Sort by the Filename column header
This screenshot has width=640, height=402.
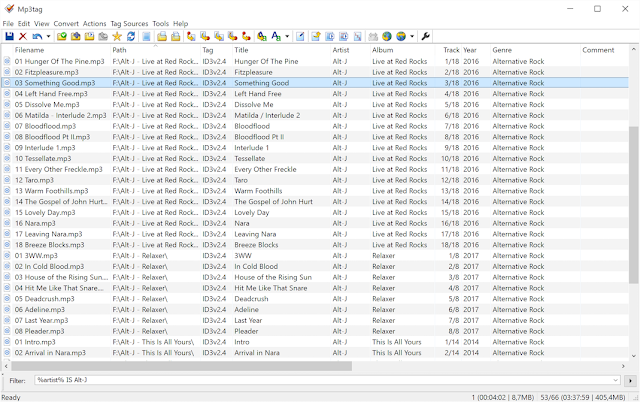pos(62,50)
